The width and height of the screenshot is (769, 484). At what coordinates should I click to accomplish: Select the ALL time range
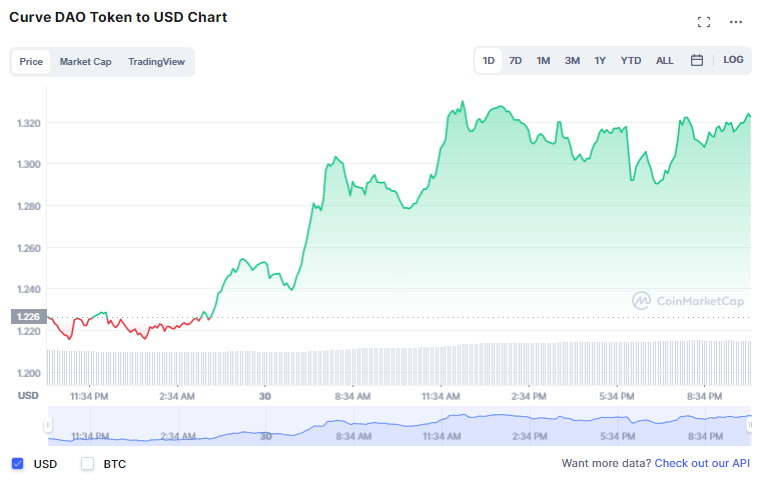665,60
